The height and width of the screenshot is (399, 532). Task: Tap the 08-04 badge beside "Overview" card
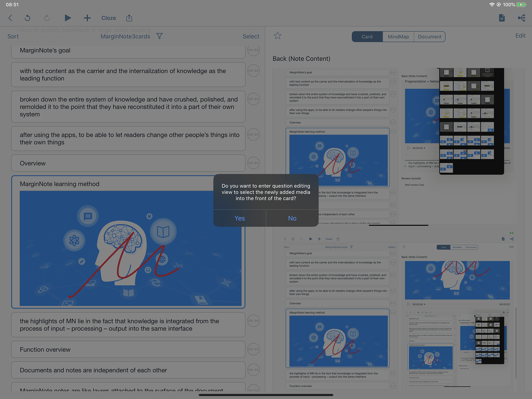253,163
